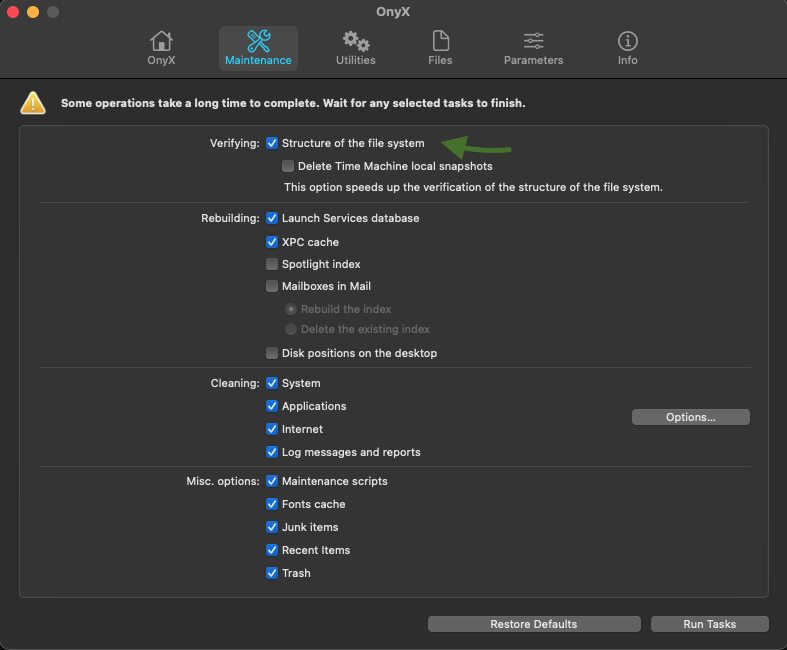The height and width of the screenshot is (650, 787).
Task: Toggle Log messages and reports
Action: pyautogui.click(x=272, y=452)
